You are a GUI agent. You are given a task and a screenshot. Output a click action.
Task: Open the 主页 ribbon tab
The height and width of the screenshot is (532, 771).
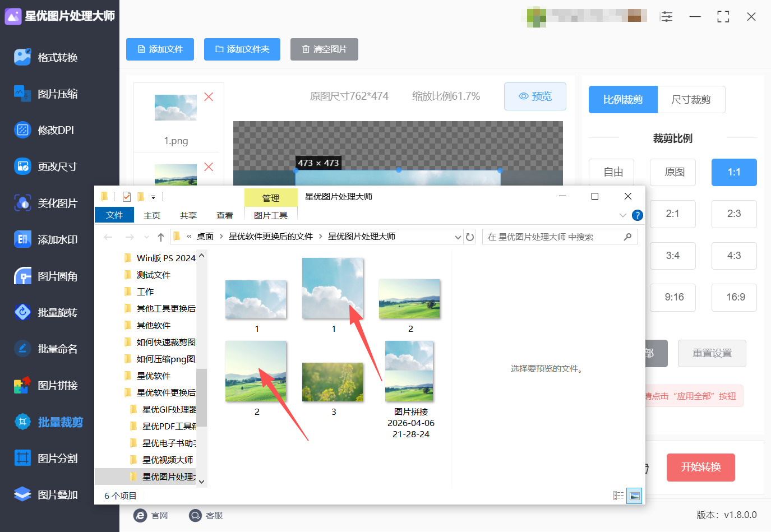pyautogui.click(x=152, y=215)
